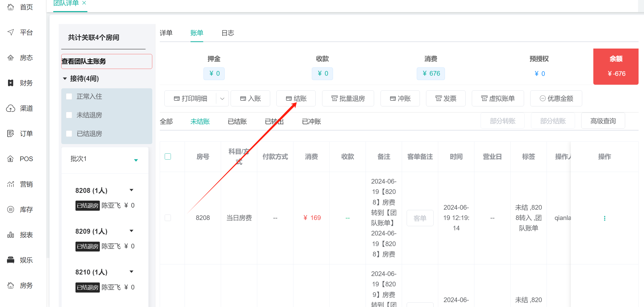Click the 押金 ¥ 0 deposit value
644x307 pixels.
[214, 74]
